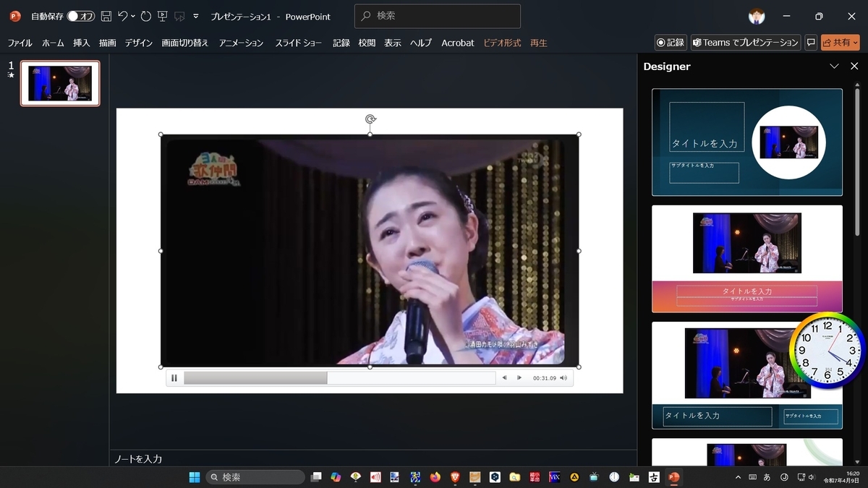Click the IME あ input mode indicator
868x488 pixels.
tap(767, 477)
